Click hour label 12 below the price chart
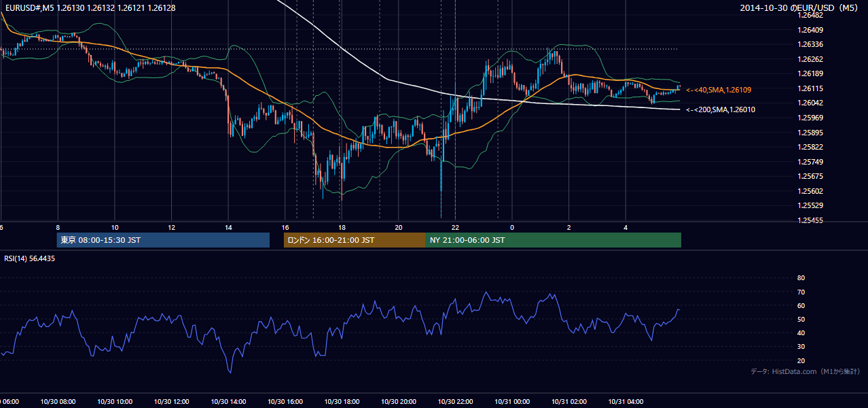This screenshot has width=868, height=408. [172, 227]
